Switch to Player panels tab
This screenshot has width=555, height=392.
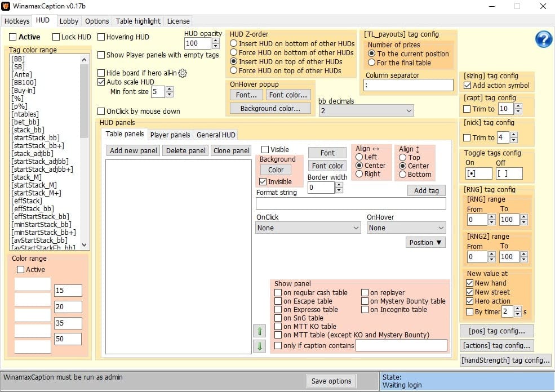[170, 135]
